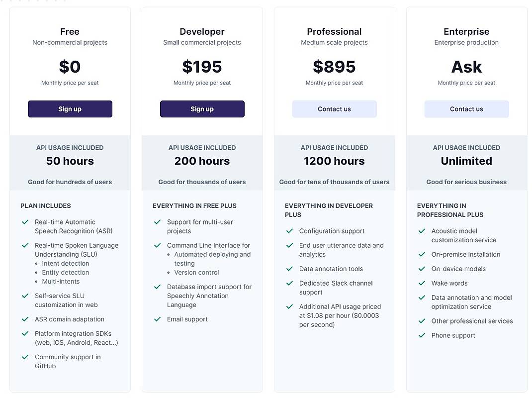Click the 1200 hours API usage label
Viewport: 532px width, 411px height.
pos(334,161)
